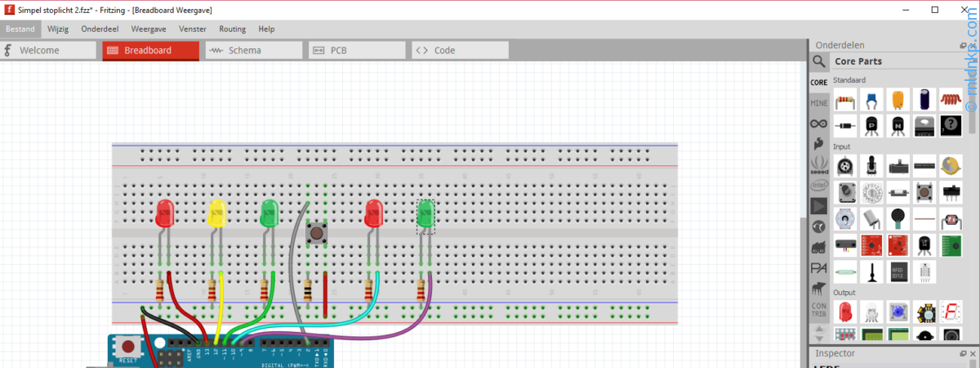This screenshot has width=980, height=368.
Task: Open the parts search magnifier
Action: [x=819, y=61]
